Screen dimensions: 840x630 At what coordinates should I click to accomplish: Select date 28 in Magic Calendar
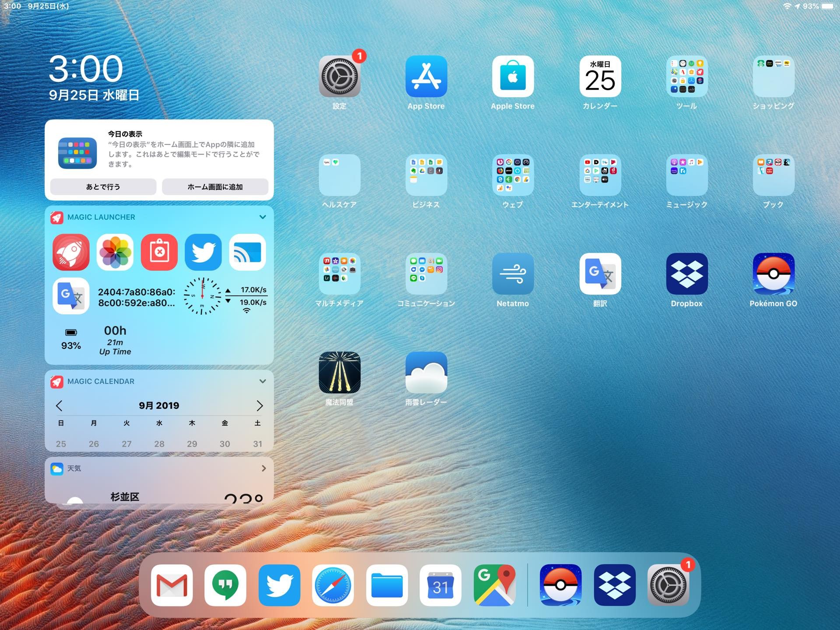pyautogui.click(x=159, y=444)
